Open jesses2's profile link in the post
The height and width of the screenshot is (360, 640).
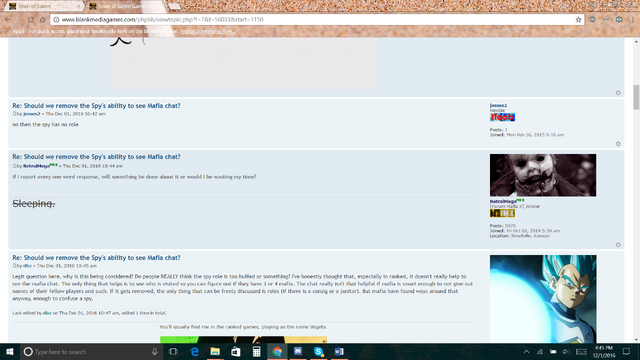[31, 114]
